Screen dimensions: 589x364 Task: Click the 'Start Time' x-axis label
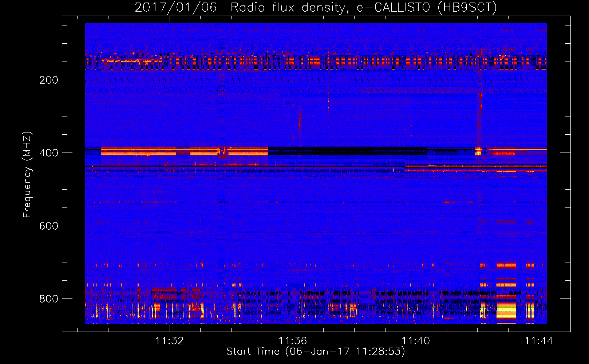point(316,352)
